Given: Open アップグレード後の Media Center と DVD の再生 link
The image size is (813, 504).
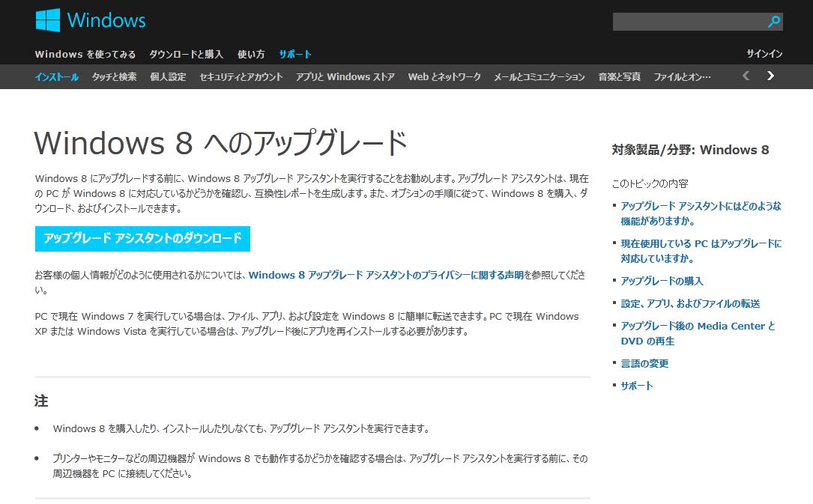Looking at the screenshot, I should coord(698,333).
